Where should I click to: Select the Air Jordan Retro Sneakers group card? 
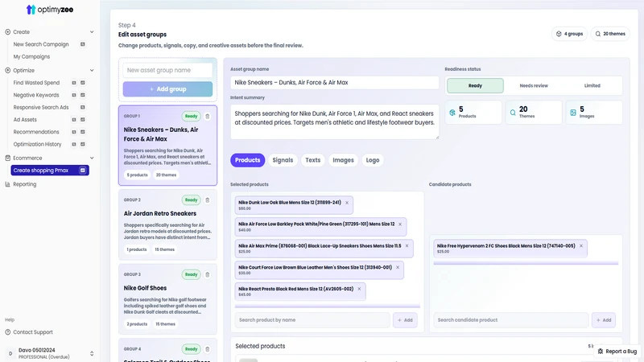pos(167,225)
